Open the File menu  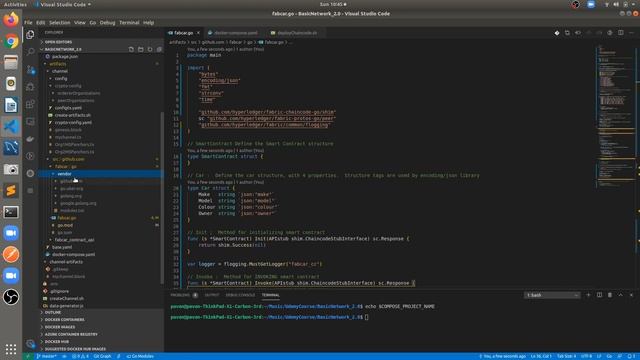[x=28, y=23]
